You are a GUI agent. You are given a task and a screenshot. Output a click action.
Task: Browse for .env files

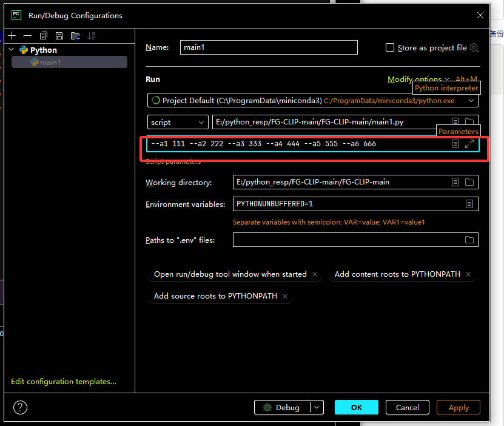pyautogui.click(x=469, y=240)
